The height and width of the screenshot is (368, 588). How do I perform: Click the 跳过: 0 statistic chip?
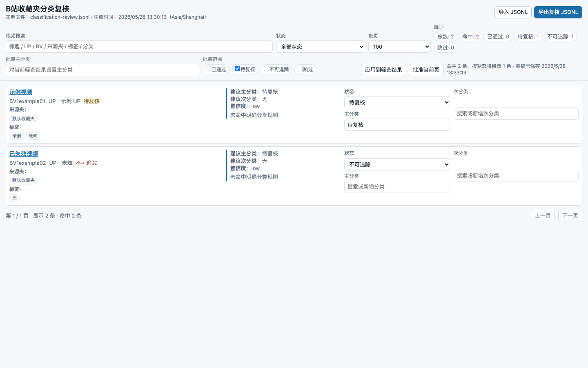tap(445, 48)
